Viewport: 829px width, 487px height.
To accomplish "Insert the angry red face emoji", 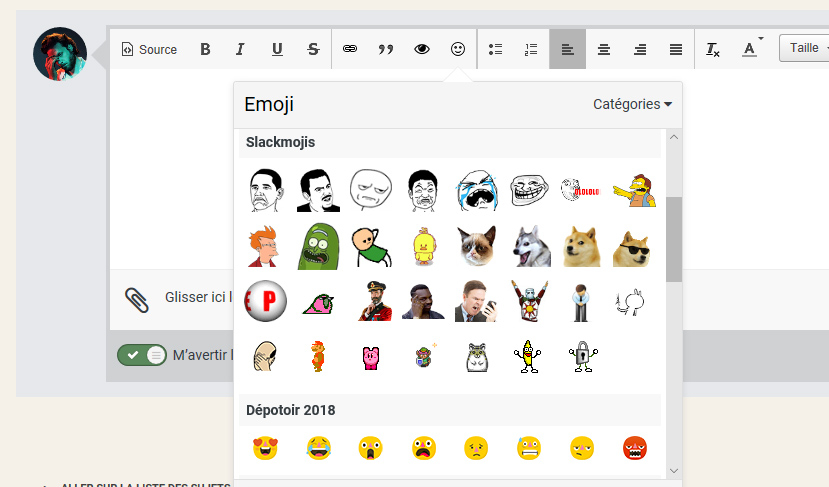I will 635,448.
